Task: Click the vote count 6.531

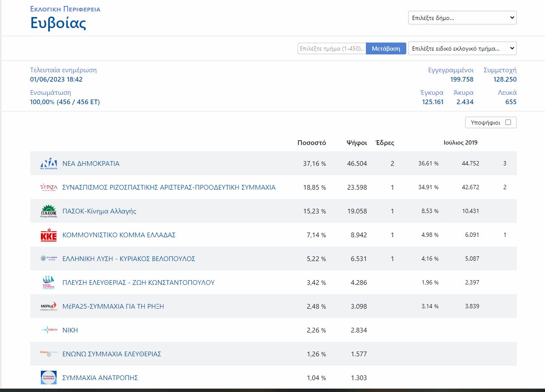Action: (359, 259)
